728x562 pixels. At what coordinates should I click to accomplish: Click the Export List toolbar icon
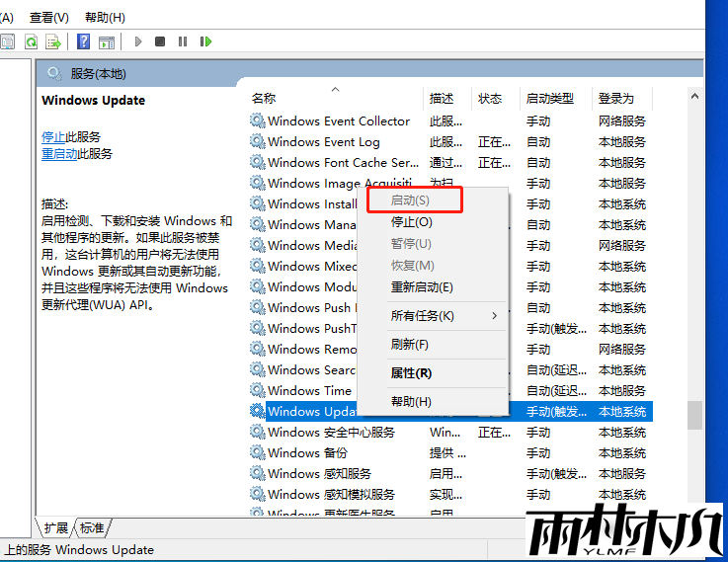point(53,42)
